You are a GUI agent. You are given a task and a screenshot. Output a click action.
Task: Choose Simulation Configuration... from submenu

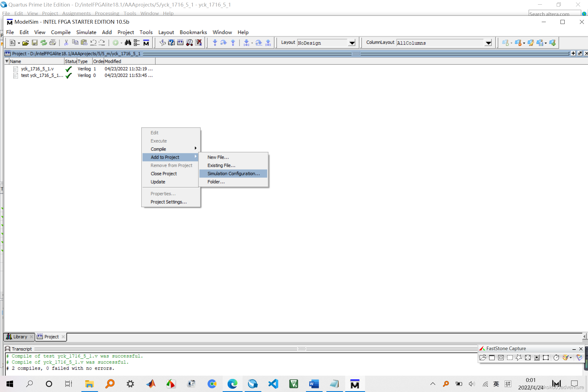233,173
